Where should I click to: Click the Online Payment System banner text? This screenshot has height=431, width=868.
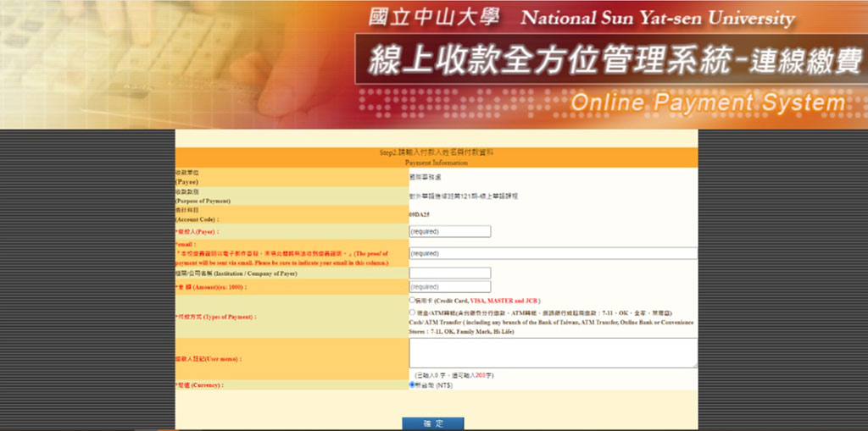click(x=708, y=103)
